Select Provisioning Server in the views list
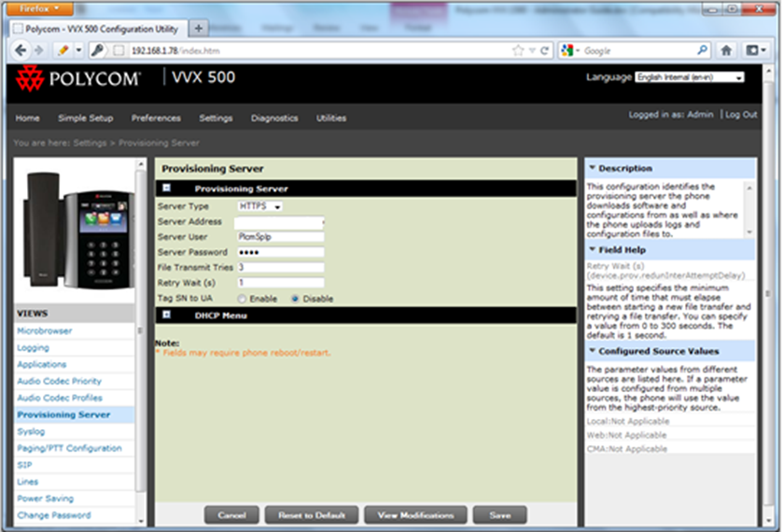 point(63,414)
